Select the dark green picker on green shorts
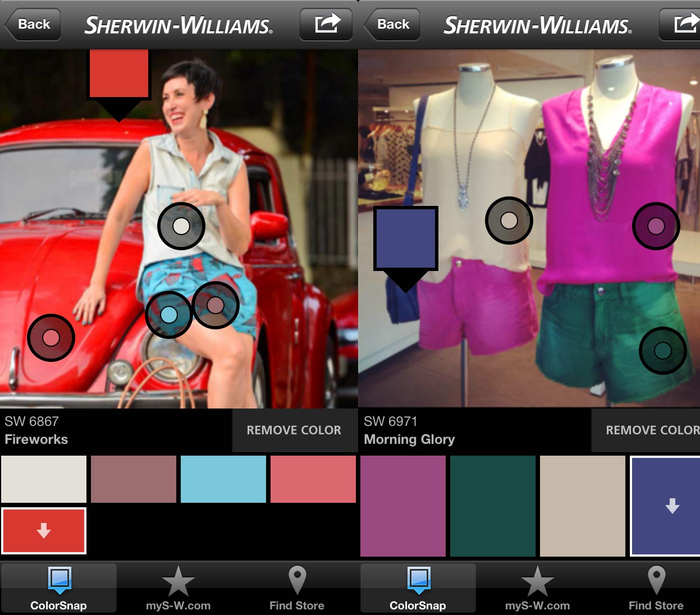 pyautogui.click(x=663, y=351)
